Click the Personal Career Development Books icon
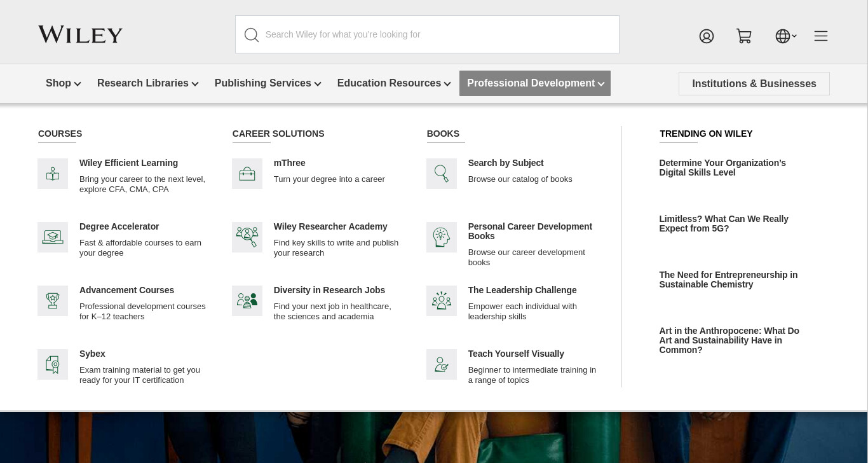This screenshot has height=463, width=868. [442, 237]
